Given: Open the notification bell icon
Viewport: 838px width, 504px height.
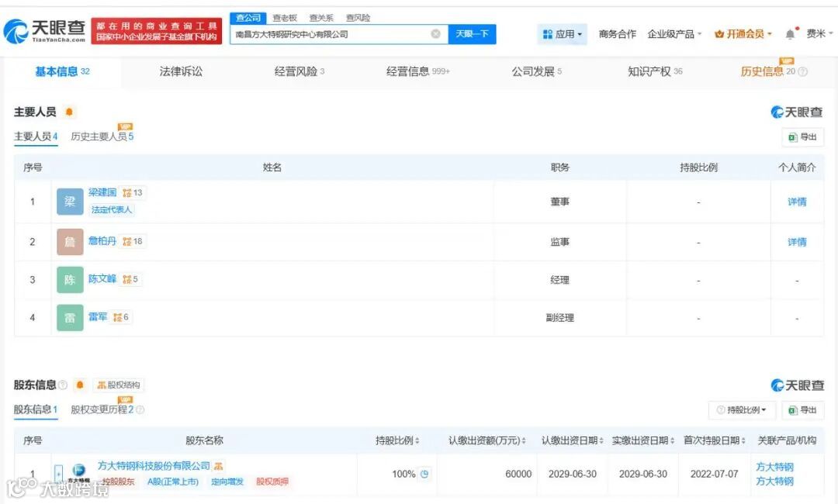Looking at the screenshot, I should coord(790,34).
